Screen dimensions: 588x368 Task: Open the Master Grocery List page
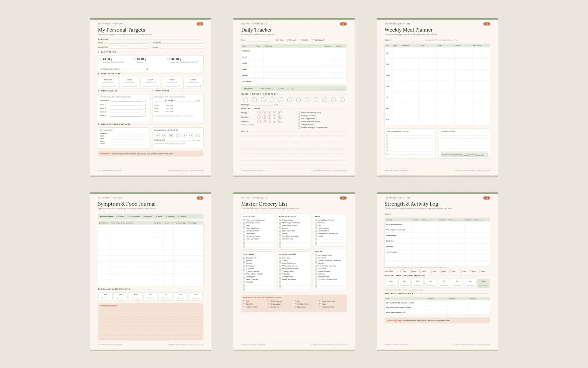coord(294,272)
